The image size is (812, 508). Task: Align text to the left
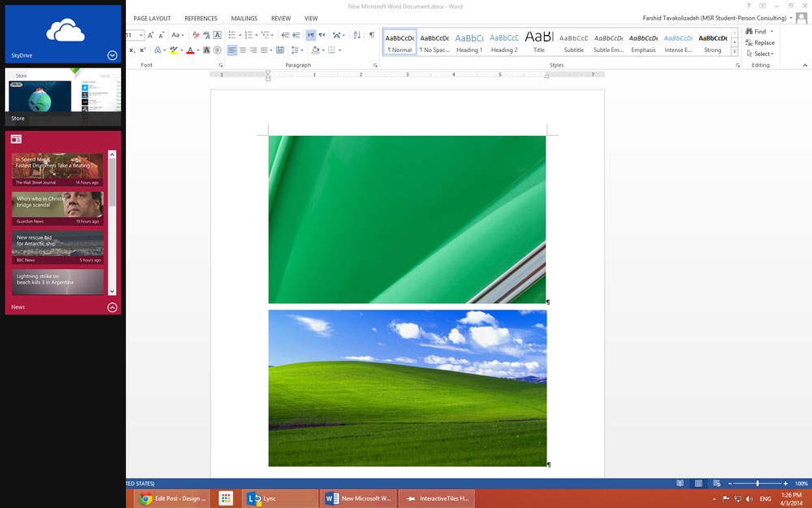pyautogui.click(x=232, y=50)
